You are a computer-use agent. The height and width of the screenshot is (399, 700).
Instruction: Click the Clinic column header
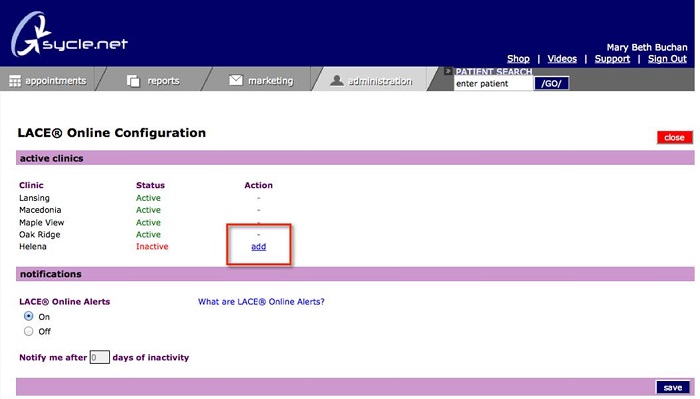coord(31,185)
